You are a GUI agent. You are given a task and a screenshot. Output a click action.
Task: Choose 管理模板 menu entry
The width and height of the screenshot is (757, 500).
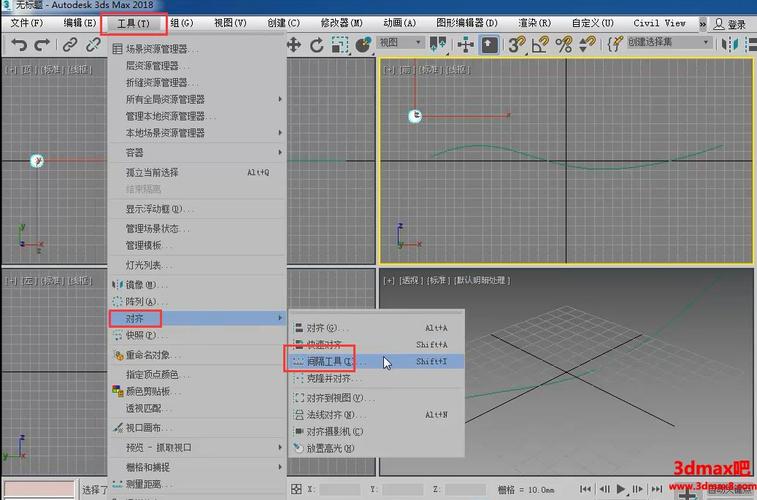pyautogui.click(x=197, y=246)
